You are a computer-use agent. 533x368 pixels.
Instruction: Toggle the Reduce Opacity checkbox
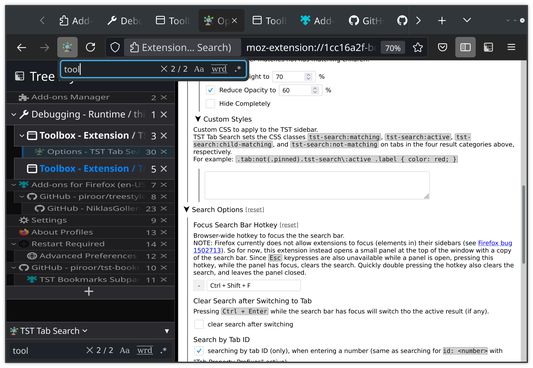pyautogui.click(x=210, y=90)
